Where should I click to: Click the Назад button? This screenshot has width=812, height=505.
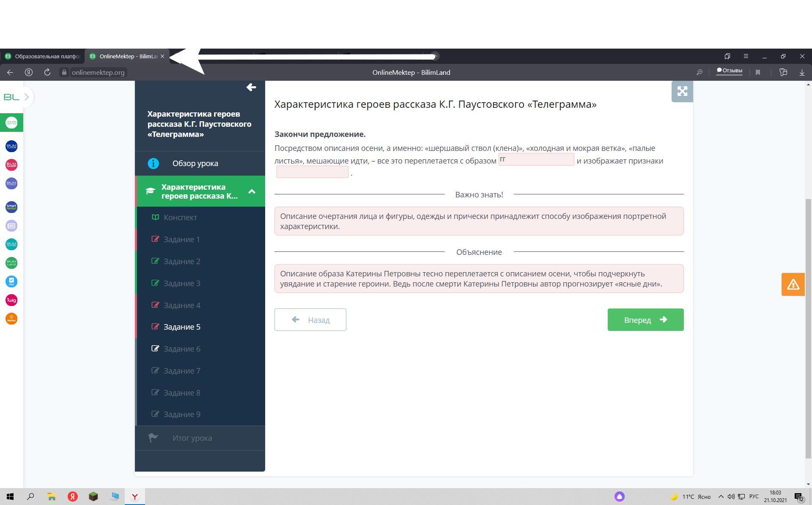click(x=310, y=320)
